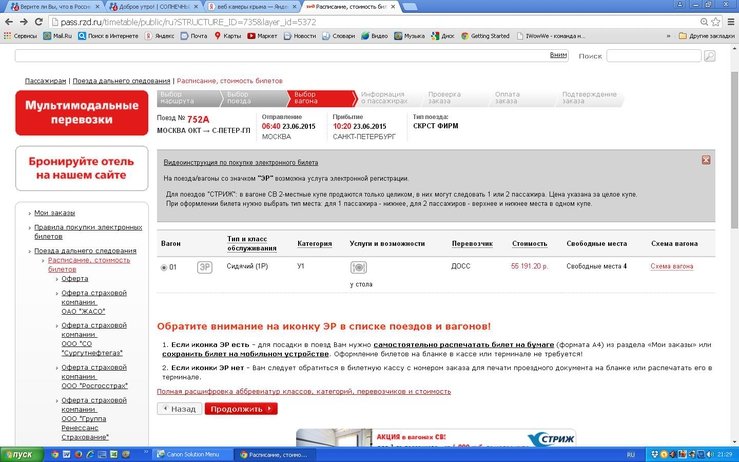Screen dimensions: 739x462
Task: Expand the Мои заказы sidebar item
Action: point(55,213)
